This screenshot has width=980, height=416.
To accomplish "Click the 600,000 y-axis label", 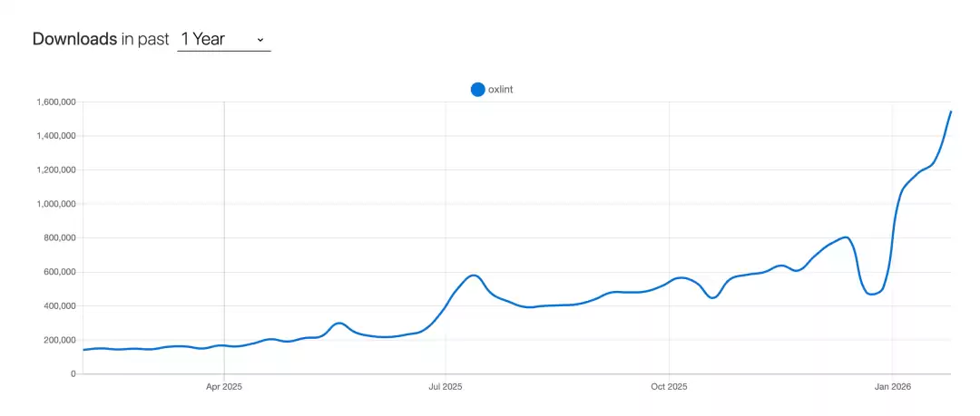I will 60,272.
